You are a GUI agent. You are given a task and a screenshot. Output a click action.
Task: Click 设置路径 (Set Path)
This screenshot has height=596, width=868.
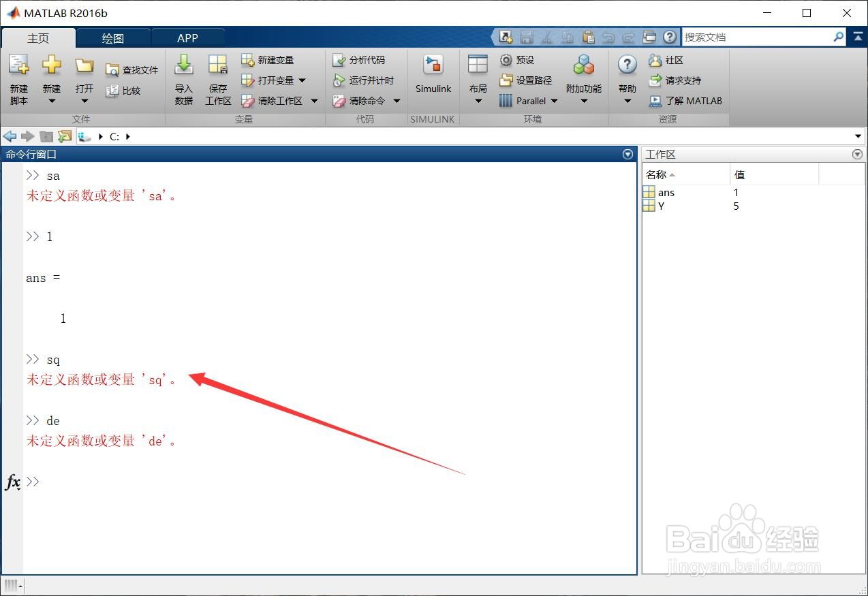click(x=526, y=80)
